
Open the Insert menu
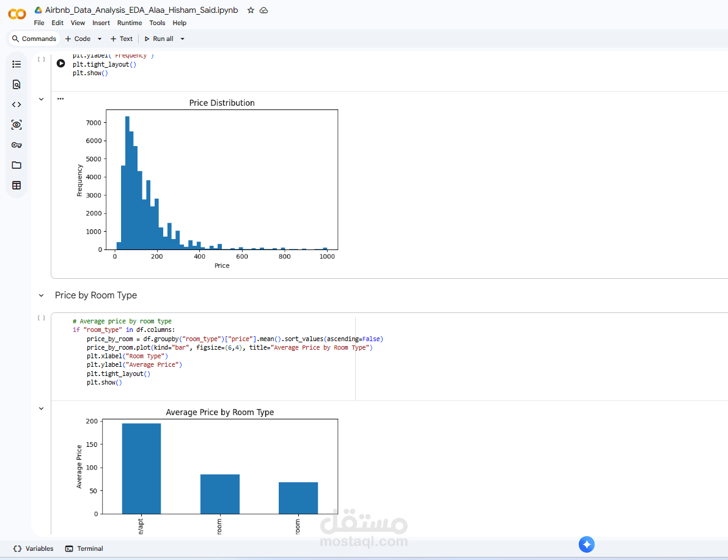[x=101, y=23]
